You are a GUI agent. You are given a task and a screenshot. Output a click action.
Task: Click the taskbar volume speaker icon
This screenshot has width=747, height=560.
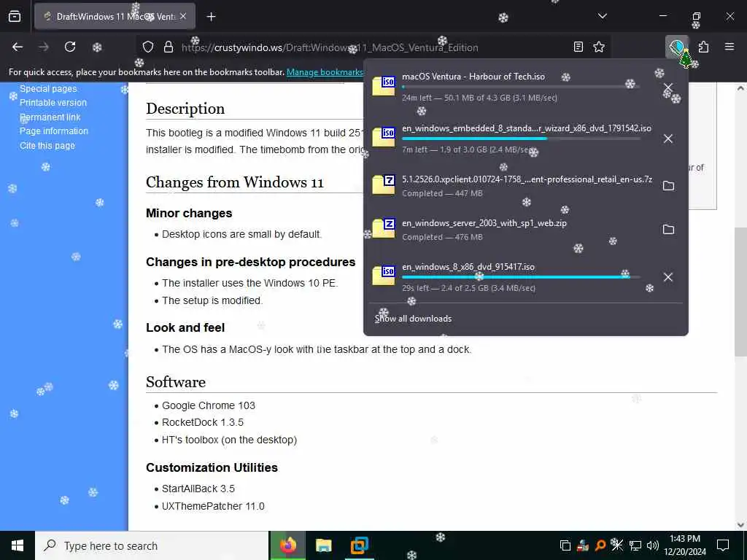click(x=652, y=545)
